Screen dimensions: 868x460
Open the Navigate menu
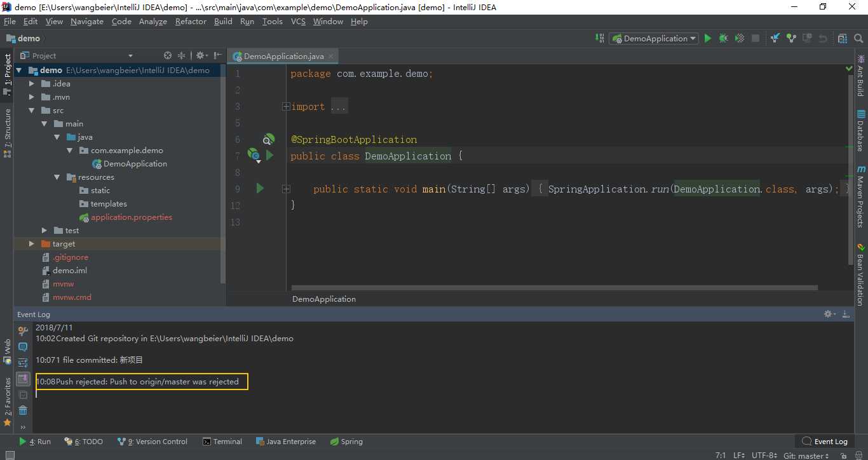[87, 22]
